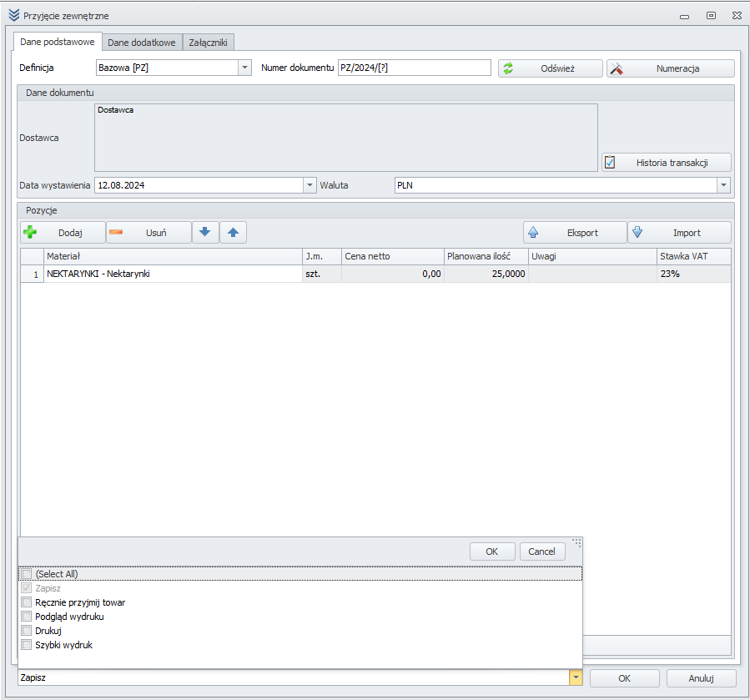
Task: Click the greyed Zapisz checkbox
Action: [x=27, y=588]
